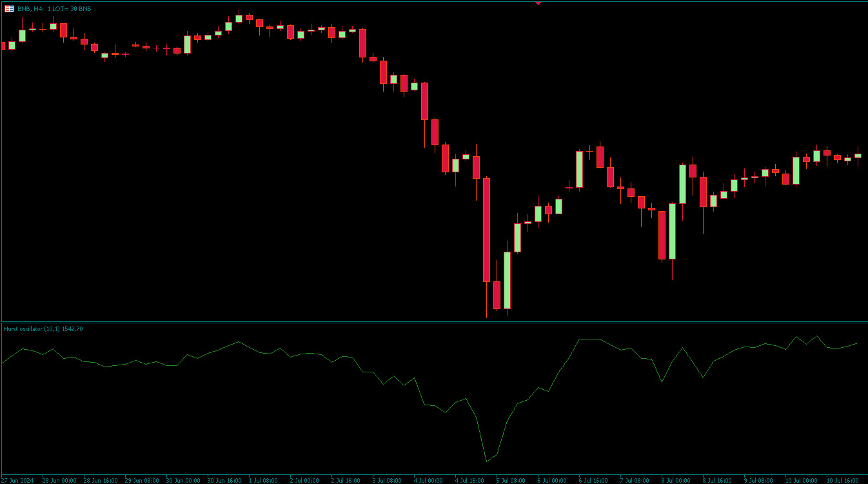
Task: Click the "8 Jul 00:00" time label
Action: [676, 480]
